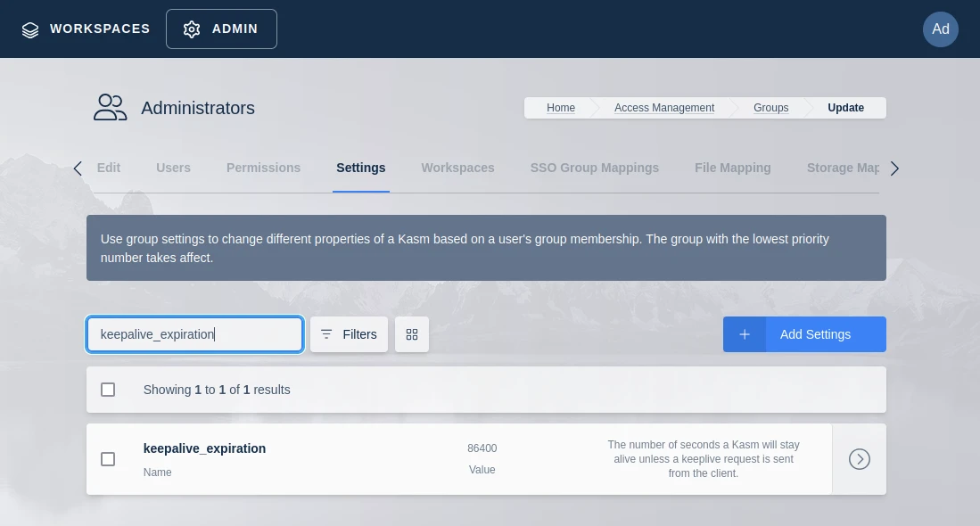Click the Workspaces stacked layers icon

pyautogui.click(x=30, y=29)
